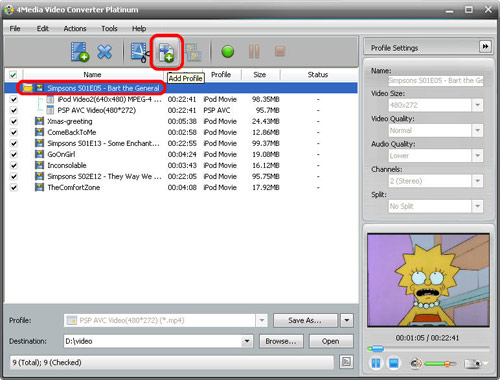Open the Help menu
The image size is (500, 380).
[x=139, y=29]
